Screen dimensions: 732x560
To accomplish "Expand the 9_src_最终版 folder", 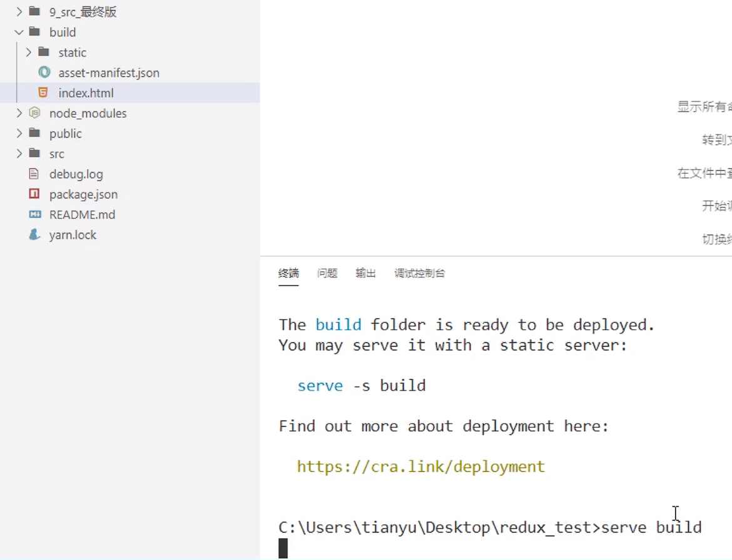I will (x=19, y=12).
